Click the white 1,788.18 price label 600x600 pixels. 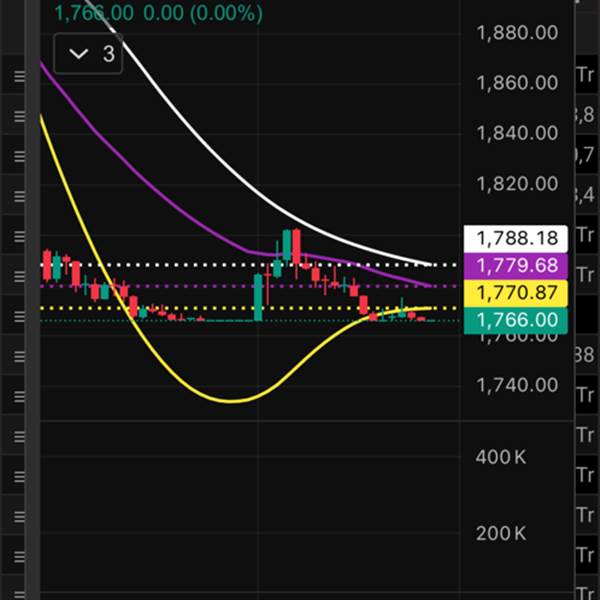(x=515, y=239)
